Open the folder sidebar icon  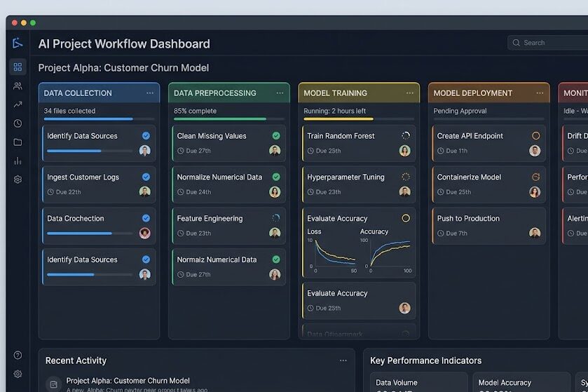coord(18,142)
